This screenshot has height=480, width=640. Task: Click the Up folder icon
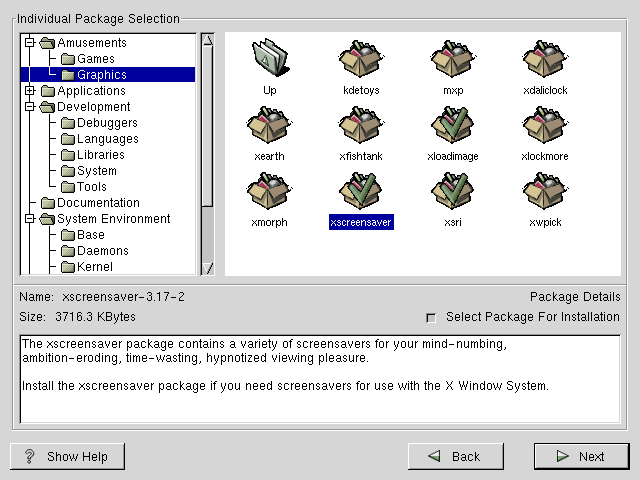[x=269, y=59]
